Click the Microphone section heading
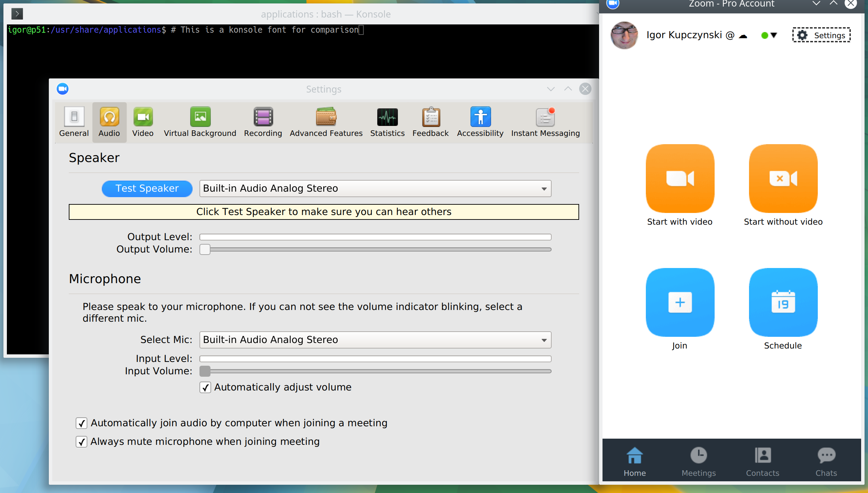 click(x=105, y=279)
